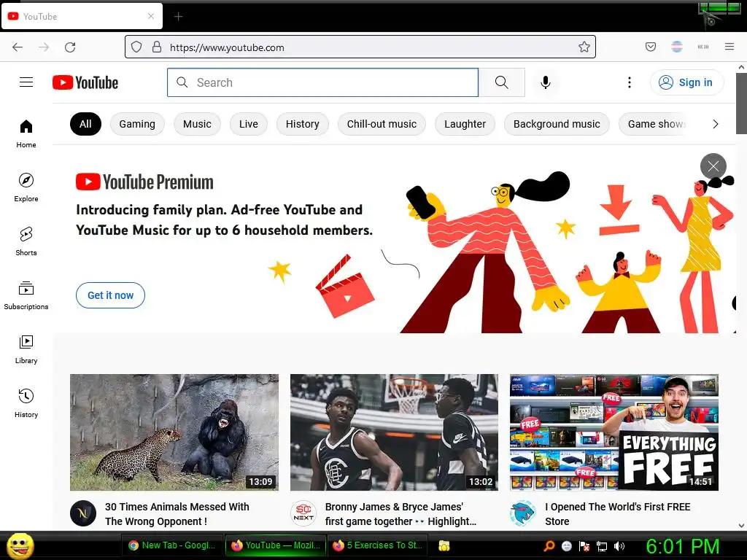This screenshot has height=560, width=747.
Task: Click the YouTube logo
Action: [85, 82]
